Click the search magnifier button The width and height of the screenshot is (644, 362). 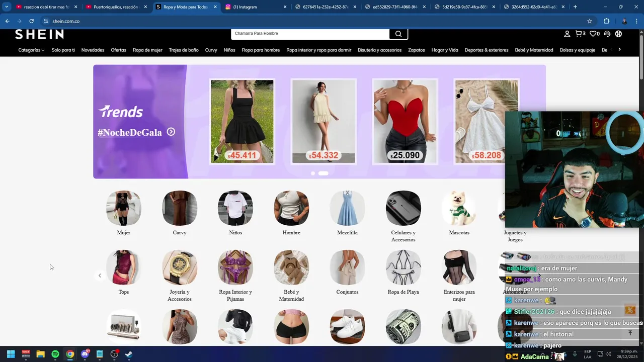[x=398, y=34]
